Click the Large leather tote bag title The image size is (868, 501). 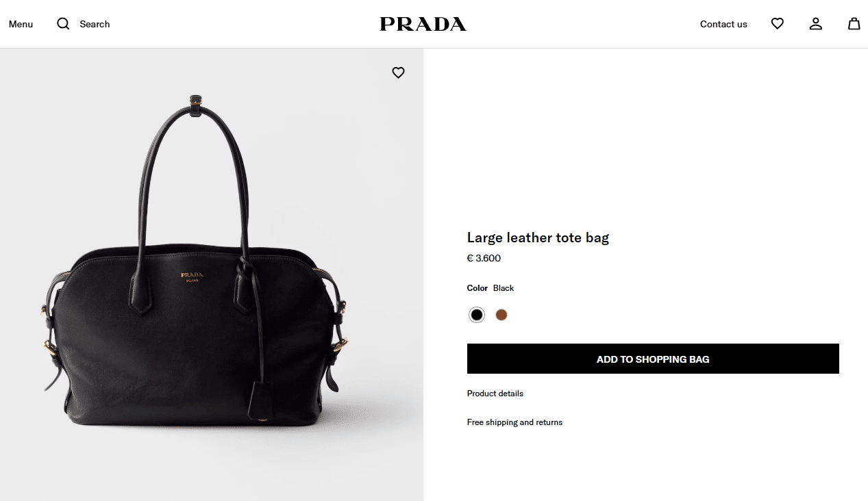tap(538, 237)
